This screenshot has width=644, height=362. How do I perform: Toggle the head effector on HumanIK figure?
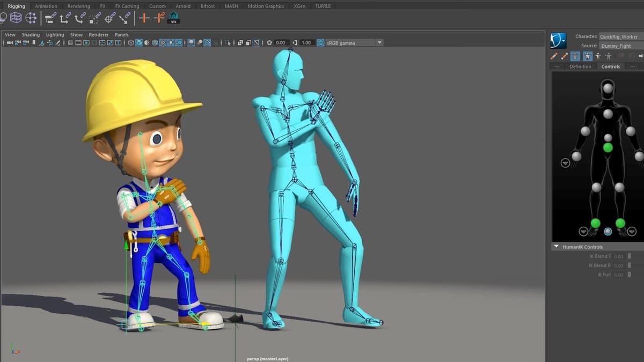click(x=608, y=88)
